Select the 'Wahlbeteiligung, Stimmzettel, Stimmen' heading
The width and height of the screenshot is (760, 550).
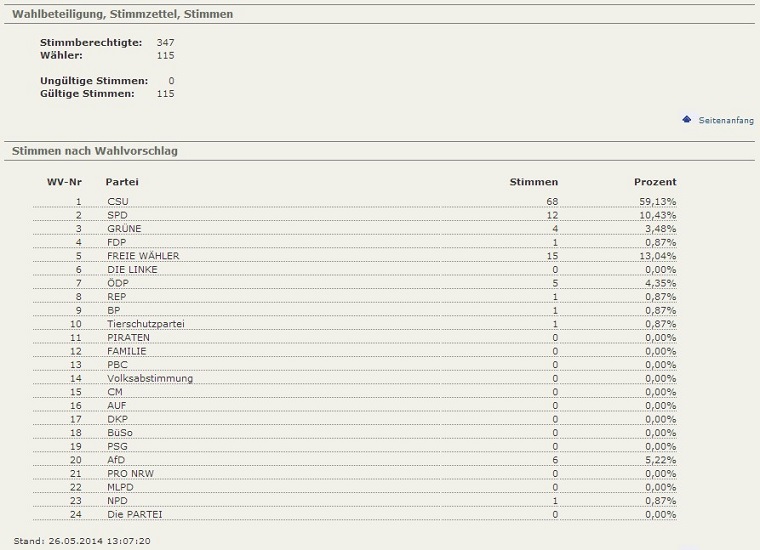click(122, 14)
